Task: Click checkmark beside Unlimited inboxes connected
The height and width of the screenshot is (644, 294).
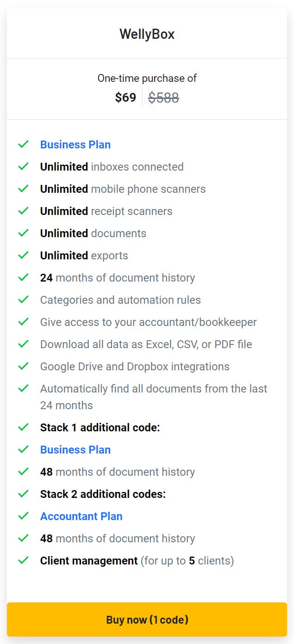Action: 23,167
